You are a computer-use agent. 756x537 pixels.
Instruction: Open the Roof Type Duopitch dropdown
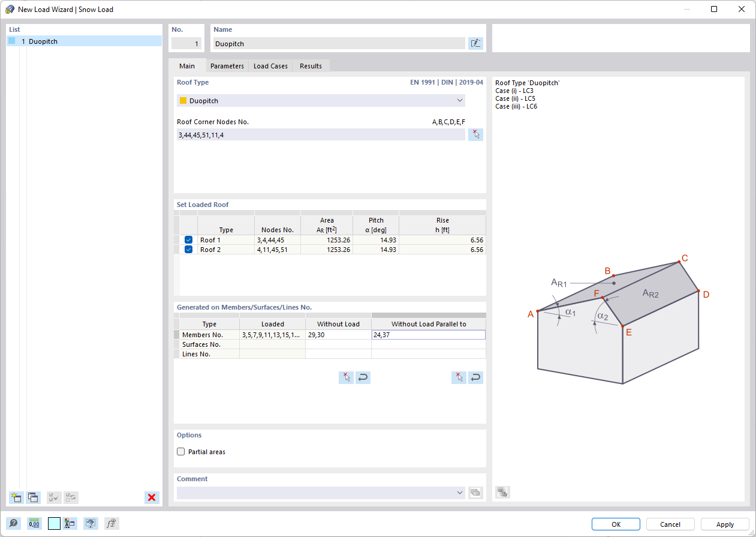(321, 101)
